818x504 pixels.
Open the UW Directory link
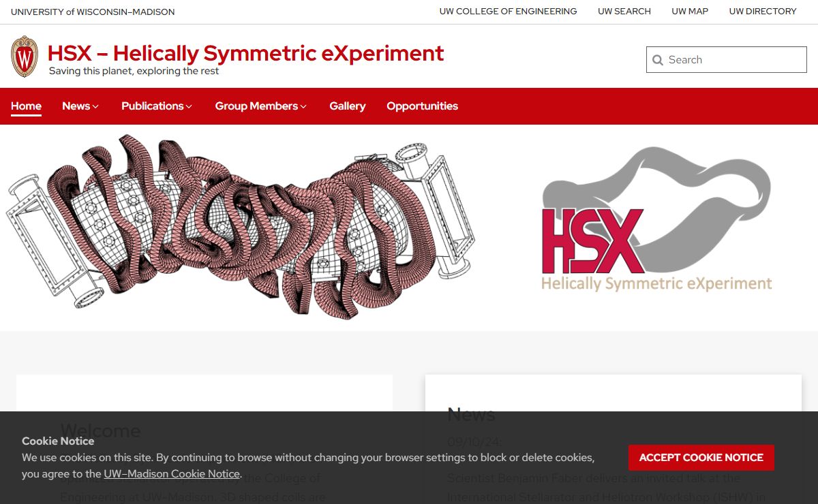point(763,12)
